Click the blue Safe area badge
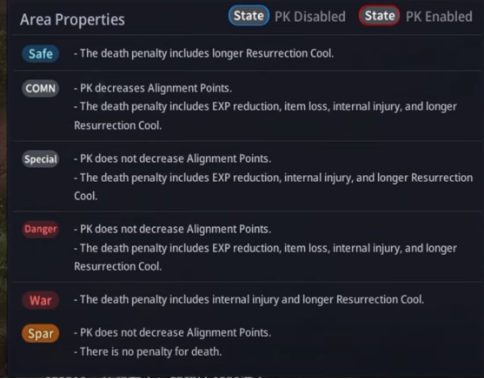484x379 pixels. (x=40, y=54)
